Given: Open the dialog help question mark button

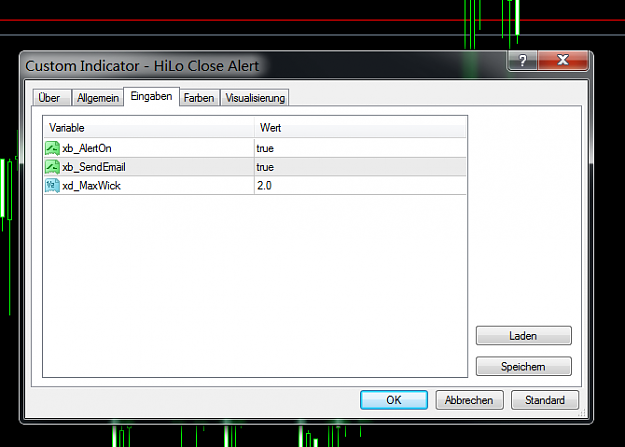Looking at the screenshot, I should (x=522, y=61).
